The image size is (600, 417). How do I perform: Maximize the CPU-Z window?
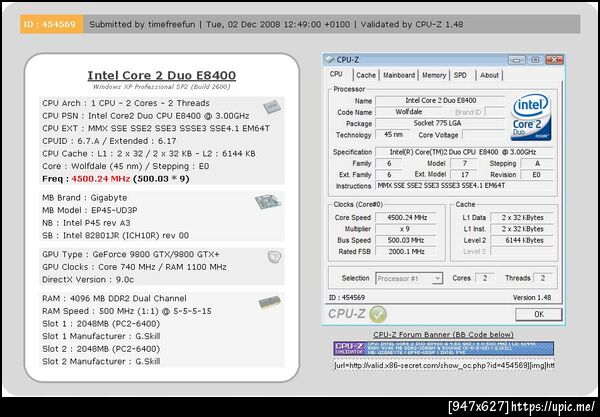[x=535, y=60]
